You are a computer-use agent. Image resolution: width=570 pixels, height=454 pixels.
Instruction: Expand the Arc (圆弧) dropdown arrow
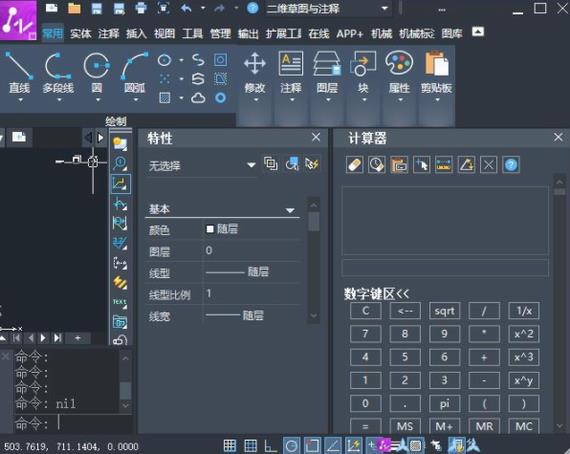[135, 100]
